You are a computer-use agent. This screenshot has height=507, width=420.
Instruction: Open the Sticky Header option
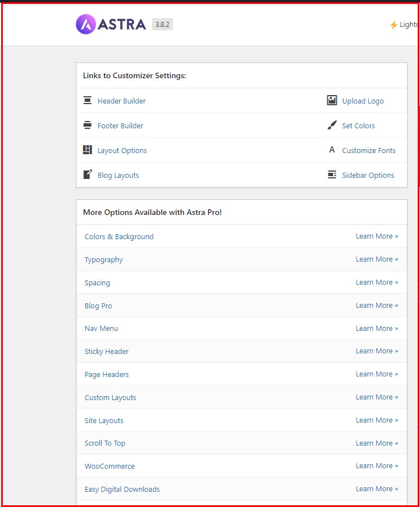pyautogui.click(x=107, y=352)
